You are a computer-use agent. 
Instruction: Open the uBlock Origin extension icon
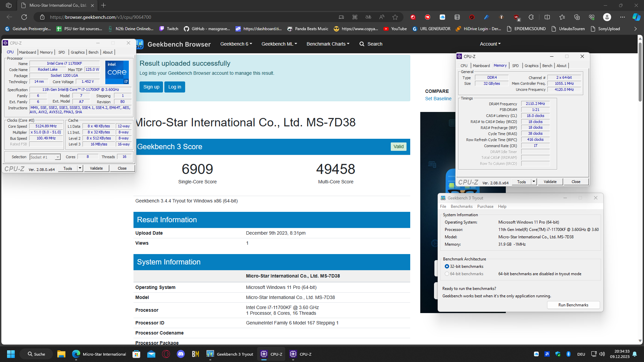tap(516, 17)
